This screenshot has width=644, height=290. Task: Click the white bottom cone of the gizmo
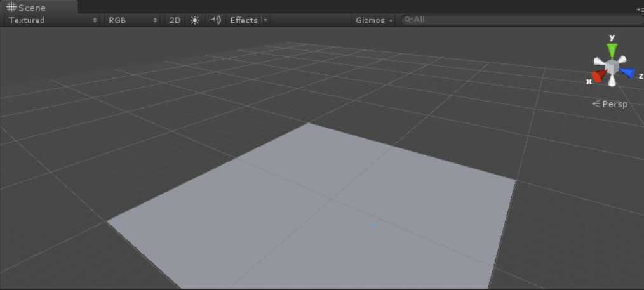[612, 81]
